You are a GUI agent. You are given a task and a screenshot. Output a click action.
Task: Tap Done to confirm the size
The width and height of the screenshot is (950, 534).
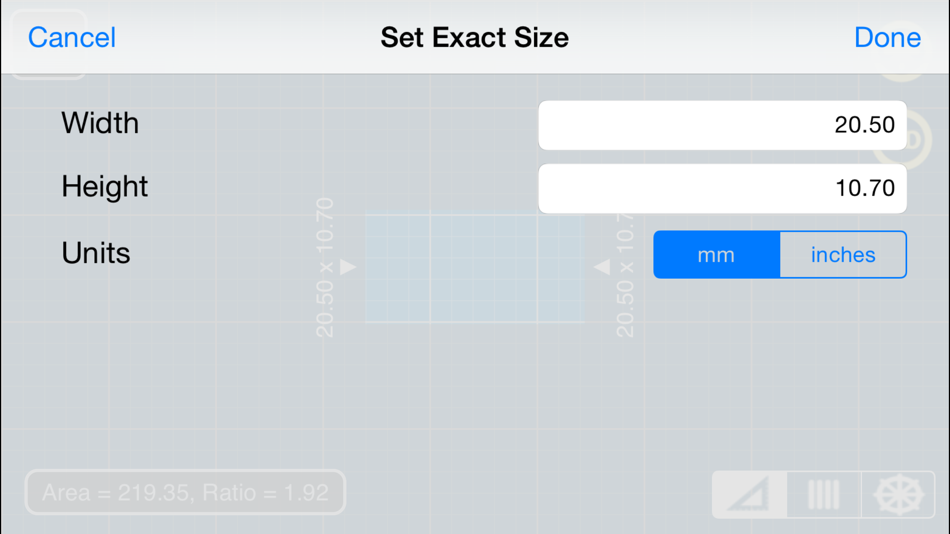[886, 38]
